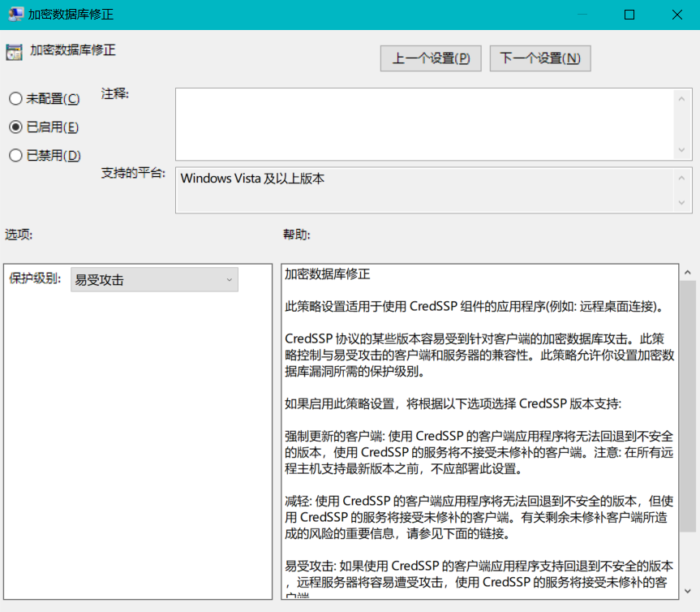700x612 pixels.
Task: Open the 保护级别 dropdown showing 易受攻击
Action: tap(154, 280)
